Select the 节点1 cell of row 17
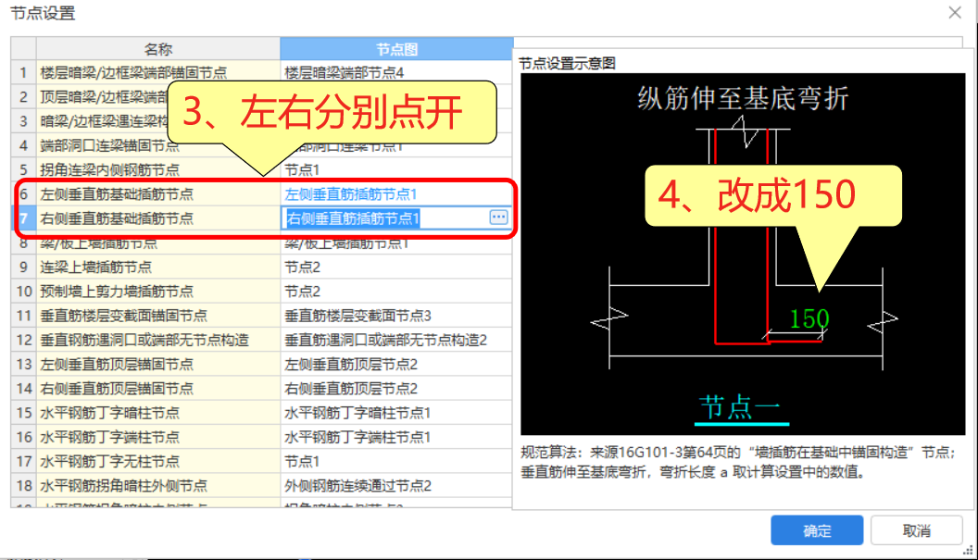Viewport: 978px width, 560px height. [x=396, y=462]
